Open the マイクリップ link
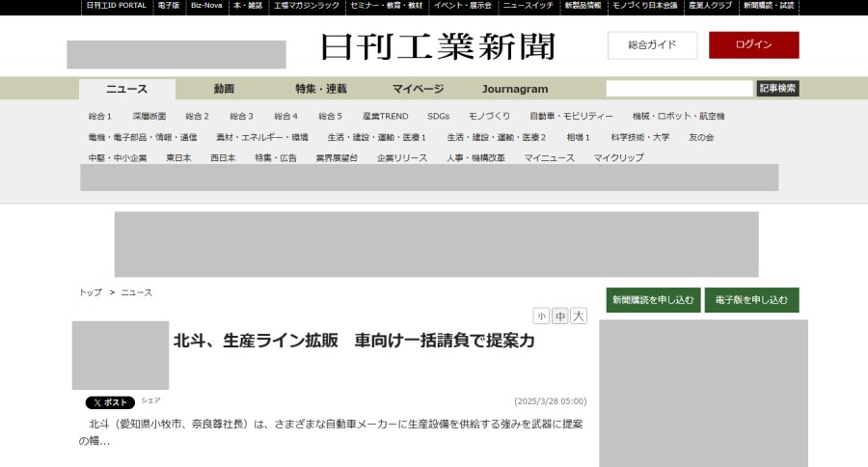Viewport: 868px width, 467px height. pyautogui.click(x=619, y=158)
